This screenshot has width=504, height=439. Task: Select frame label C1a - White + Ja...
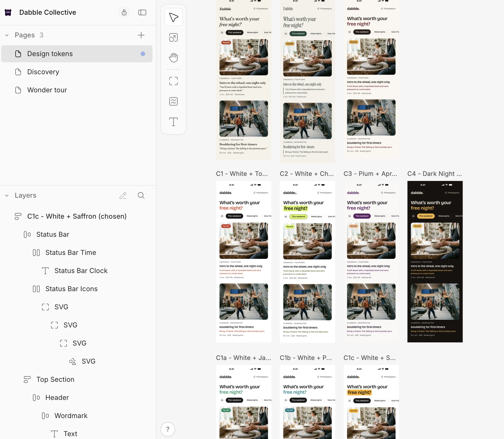coord(243,358)
